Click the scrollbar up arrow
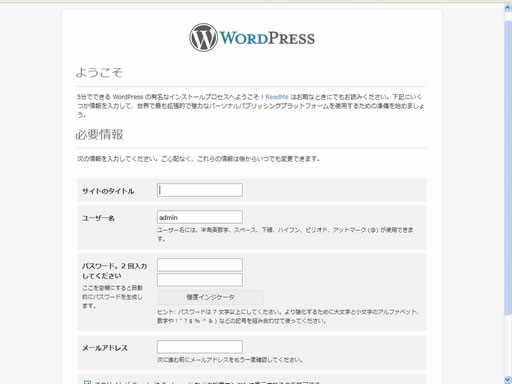The height and width of the screenshot is (384, 512). [508, 8]
